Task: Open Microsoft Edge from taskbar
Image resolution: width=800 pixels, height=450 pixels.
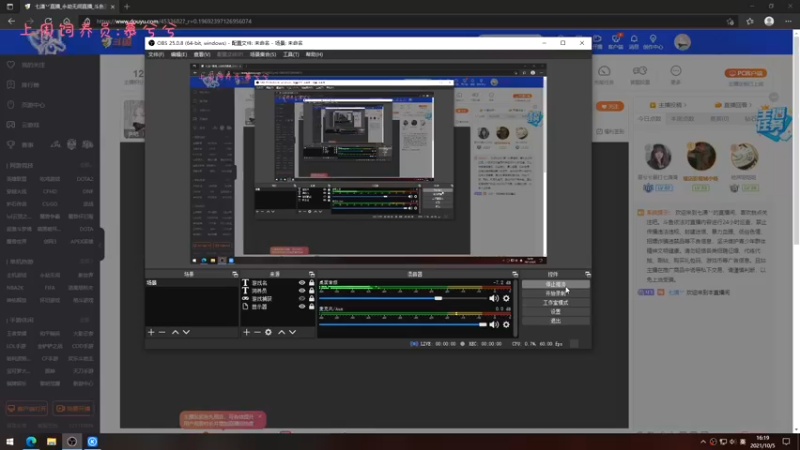Action: coord(31,442)
